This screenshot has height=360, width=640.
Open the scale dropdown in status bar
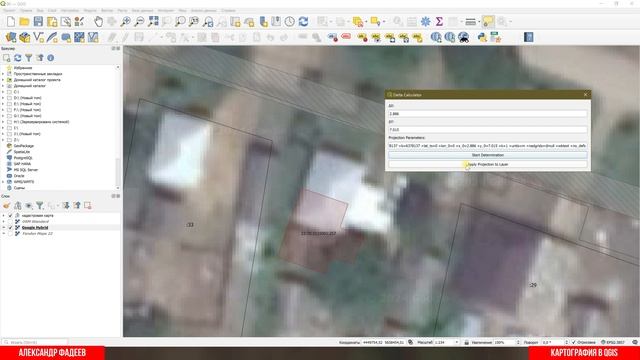[x=457, y=342]
